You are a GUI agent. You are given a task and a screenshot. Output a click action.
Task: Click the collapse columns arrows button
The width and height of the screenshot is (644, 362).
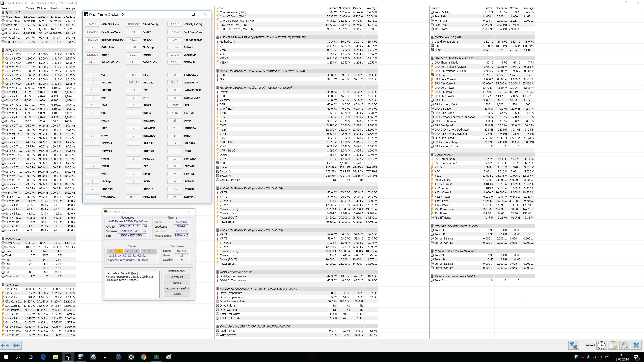click(x=16, y=345)
